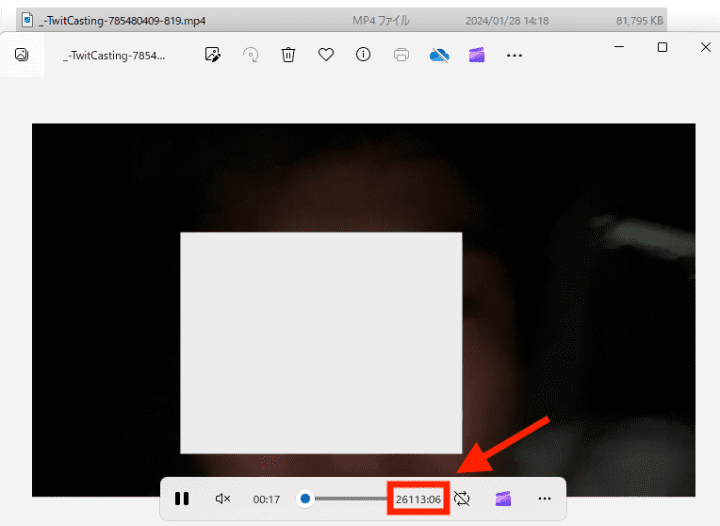Click the print icon
This screenshot has width=720, height=526.
401,55
